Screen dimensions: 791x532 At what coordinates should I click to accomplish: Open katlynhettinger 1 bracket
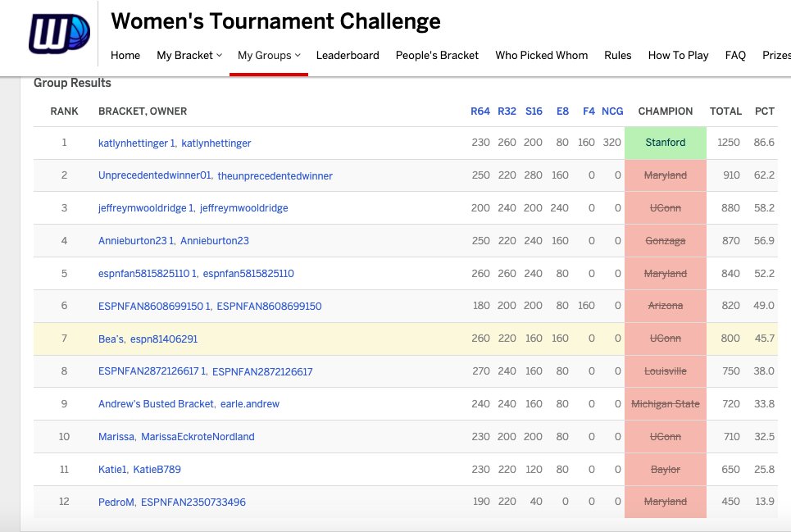[137, 143]
